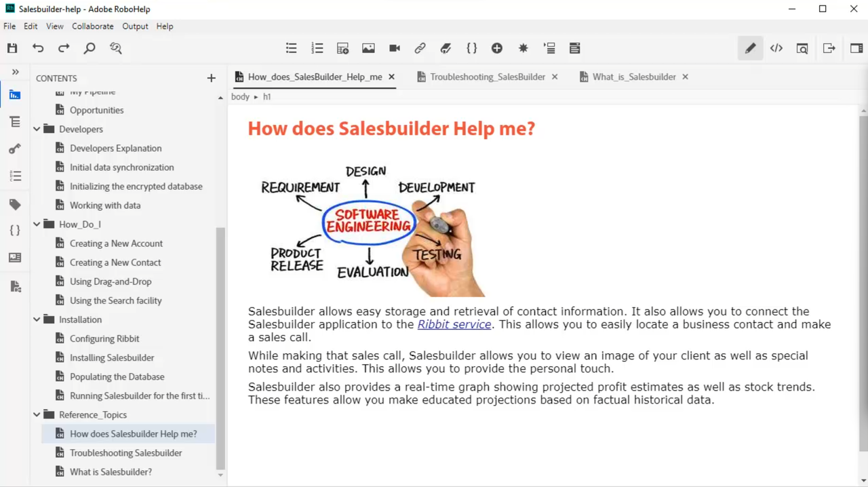This screenshot has height=487, width=868.
Task: Click the header-footer layout toolbar icon
Action: click(x=574, y=48)
